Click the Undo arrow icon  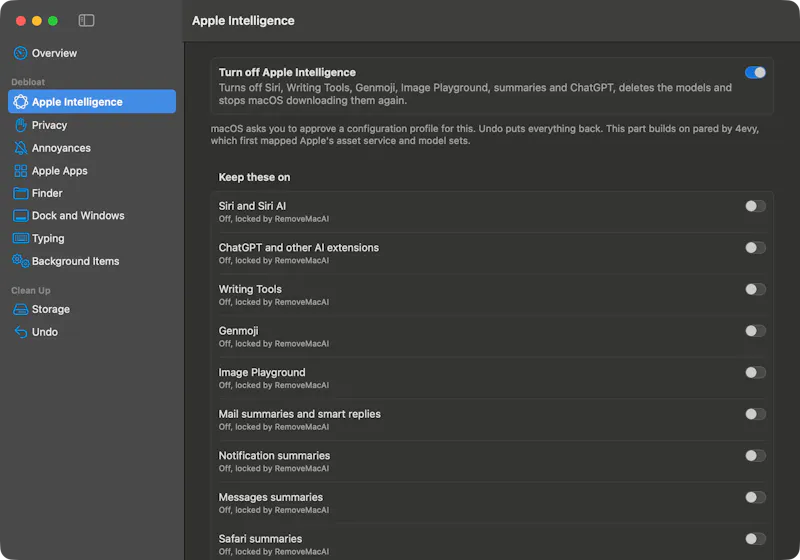[20, 332]
